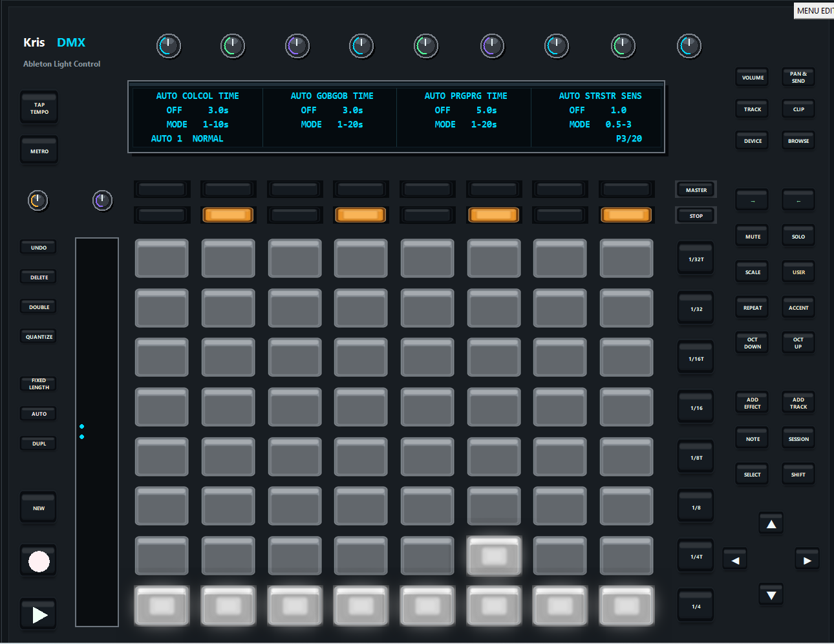This screenshot has width=834, height=644.
Task: Select the 1/4T repeat rate button
Action: tap(696, 557)
